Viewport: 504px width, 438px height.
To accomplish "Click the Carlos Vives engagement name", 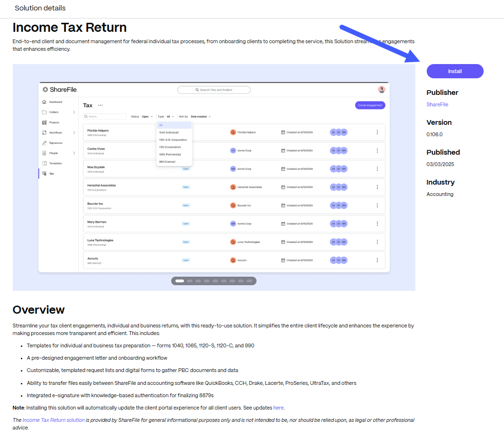I will coord(96,149).
